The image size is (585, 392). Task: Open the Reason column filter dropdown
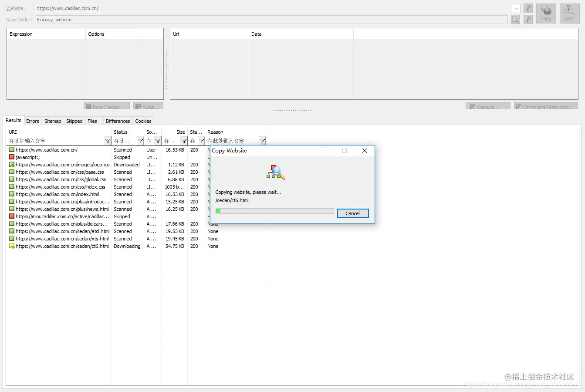[x=262, y=141]
